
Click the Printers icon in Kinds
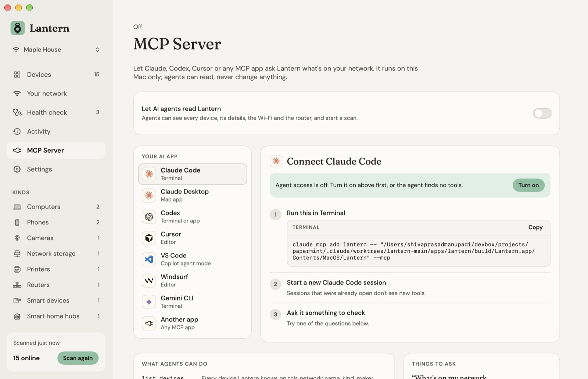(17, 269)
